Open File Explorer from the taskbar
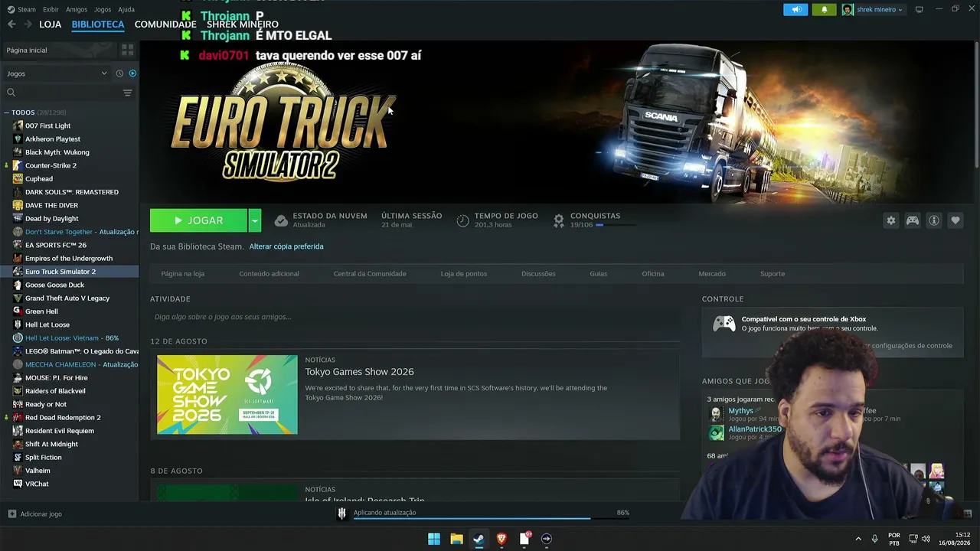This screenshot has width=980, height=551. [456, 539]
